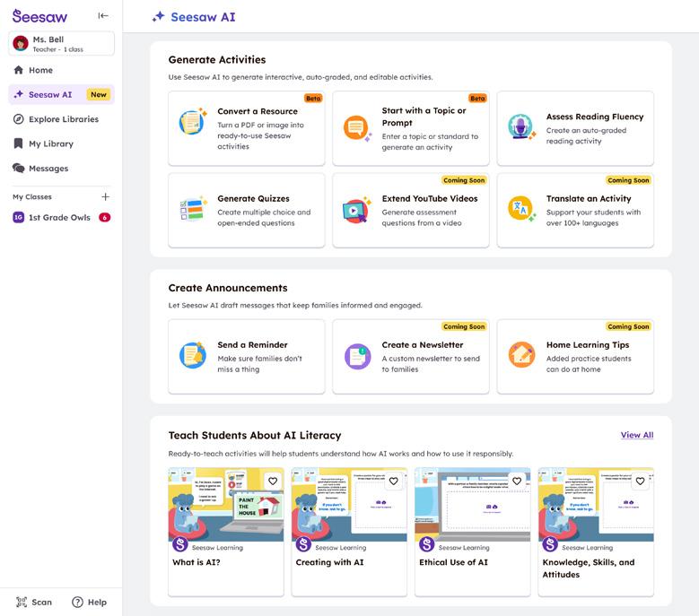Click the sparkle icon in Seesaw AI header
Screen dimensions: 699x616
tap(158, 17)
